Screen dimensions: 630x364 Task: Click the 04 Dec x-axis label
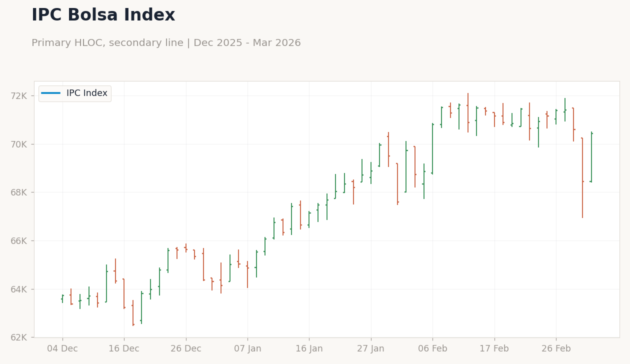click(x=62, y=349)
